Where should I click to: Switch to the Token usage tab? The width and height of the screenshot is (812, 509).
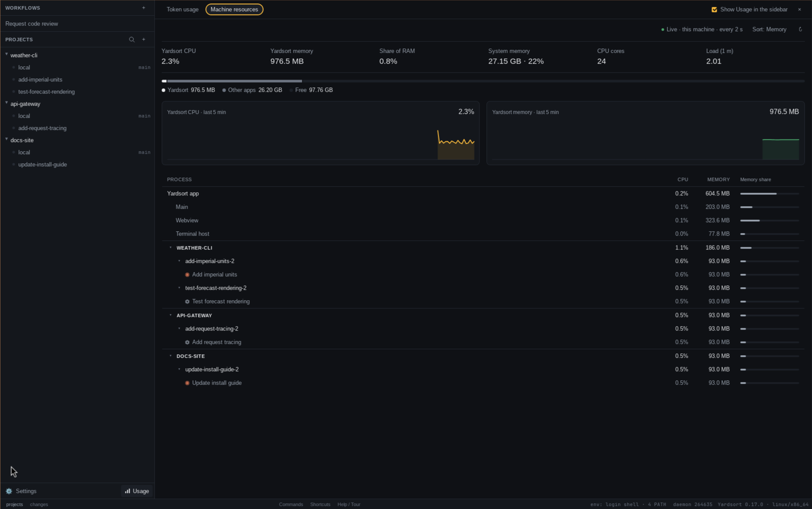(x=182, y=10)
